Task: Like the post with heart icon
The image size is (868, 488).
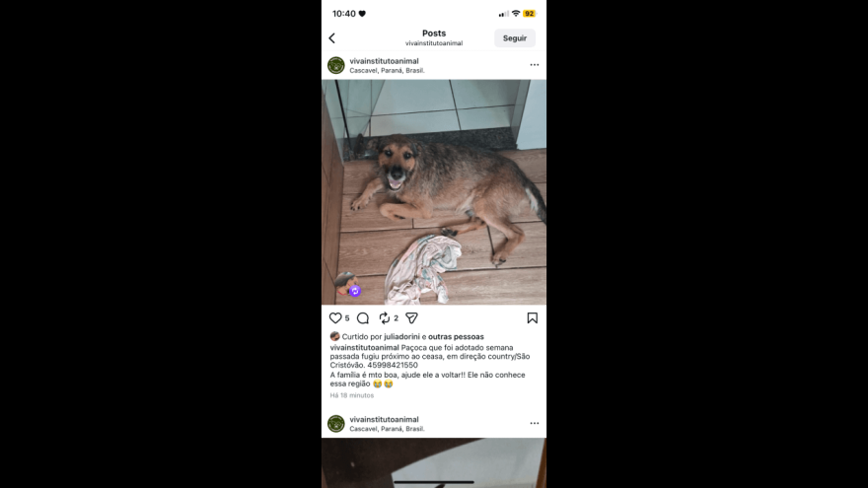Action: point(335,318)
